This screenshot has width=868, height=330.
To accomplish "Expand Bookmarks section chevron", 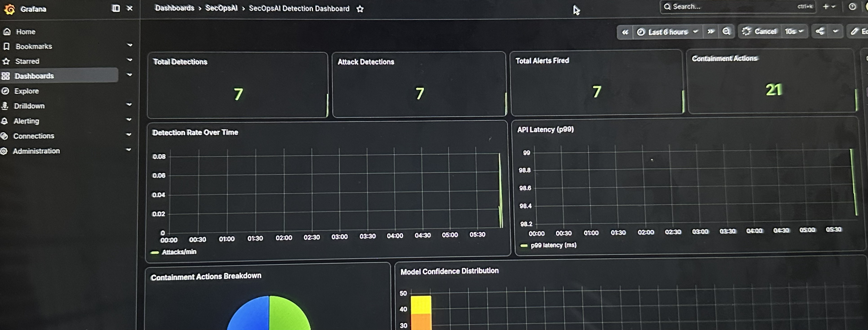I will [129, 45].
